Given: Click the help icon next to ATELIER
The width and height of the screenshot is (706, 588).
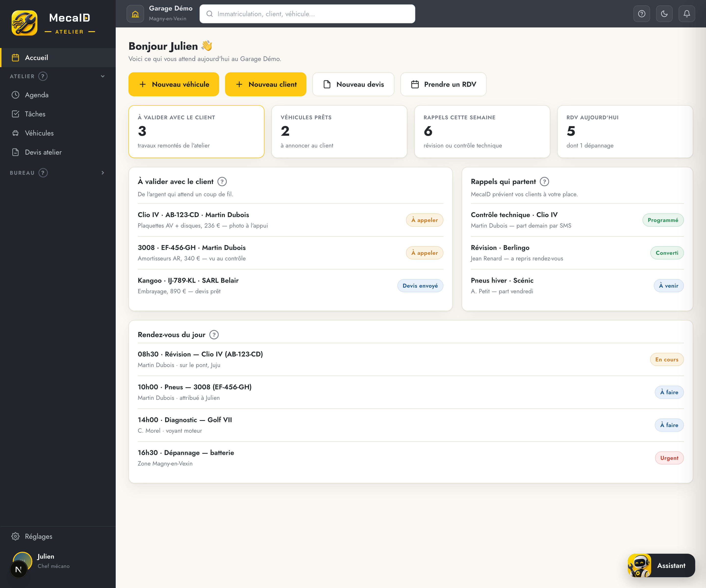Looking at the screenshot, I should (x=43, y=76).
